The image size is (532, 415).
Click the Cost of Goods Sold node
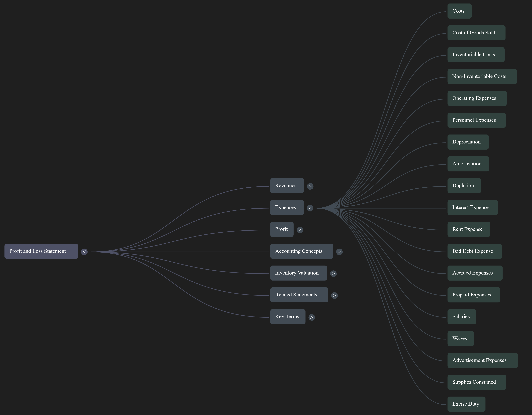[476, 33]
